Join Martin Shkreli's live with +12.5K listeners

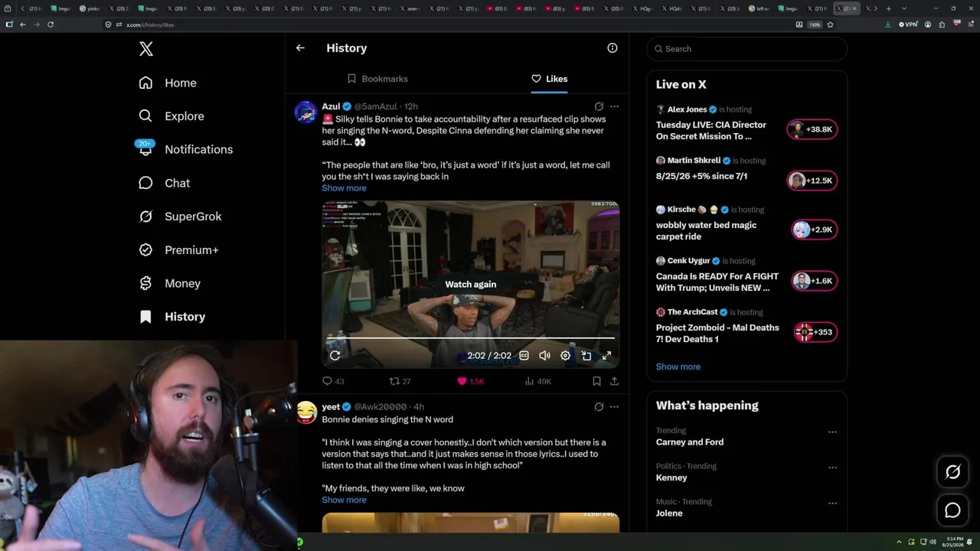[x=812, y=181]
